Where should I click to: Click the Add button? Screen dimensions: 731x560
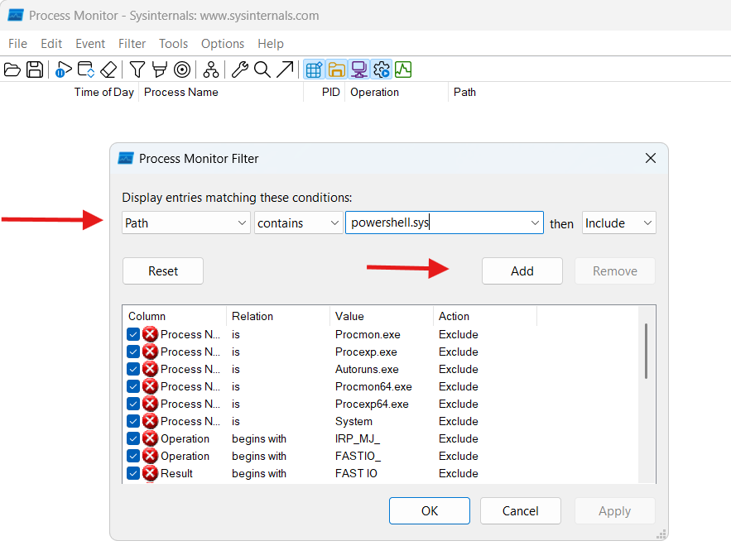click(x=522, y=270)
